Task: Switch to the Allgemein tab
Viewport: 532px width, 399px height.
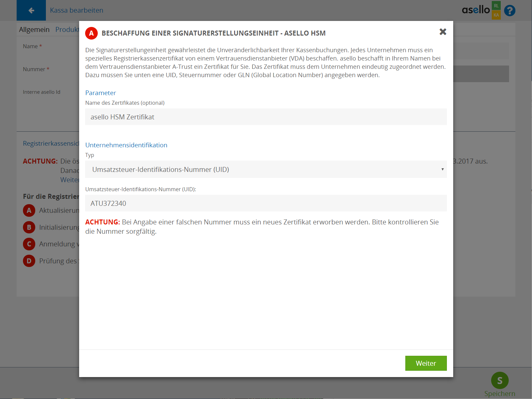Action: tap(34, 30)
